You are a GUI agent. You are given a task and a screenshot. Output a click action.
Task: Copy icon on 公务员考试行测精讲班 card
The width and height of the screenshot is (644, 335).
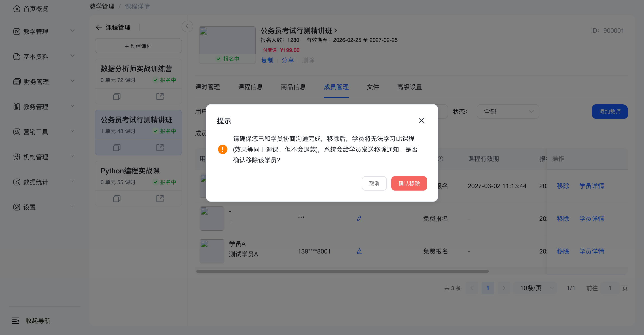coord(117,148)
